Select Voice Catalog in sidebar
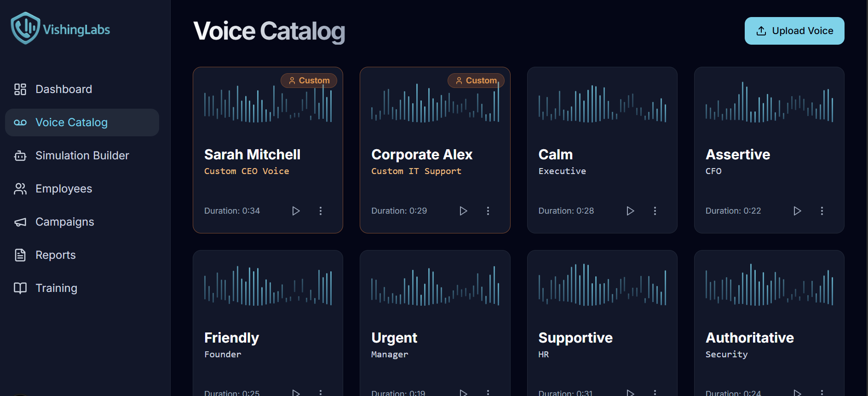Screen dimensions: 868x396 click(x=82, y=122)
